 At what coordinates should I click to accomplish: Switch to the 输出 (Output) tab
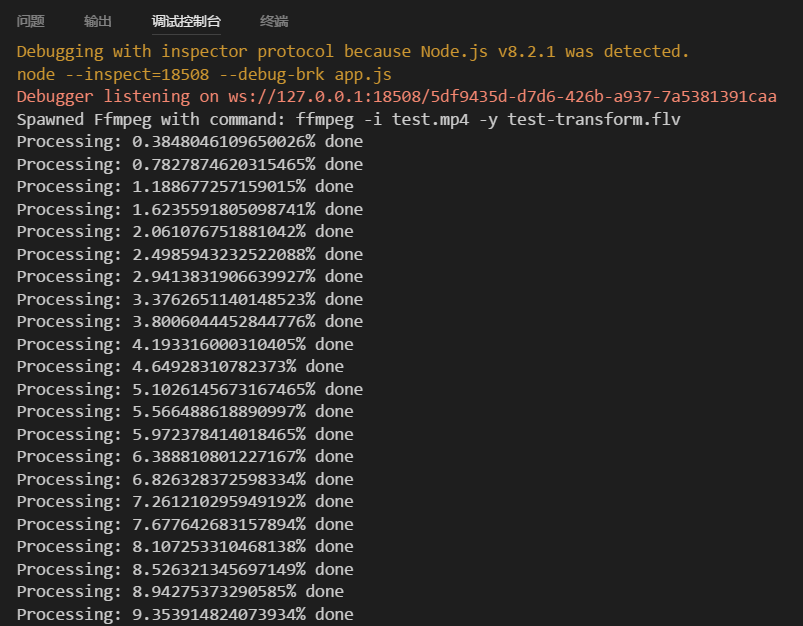[98, 21]
